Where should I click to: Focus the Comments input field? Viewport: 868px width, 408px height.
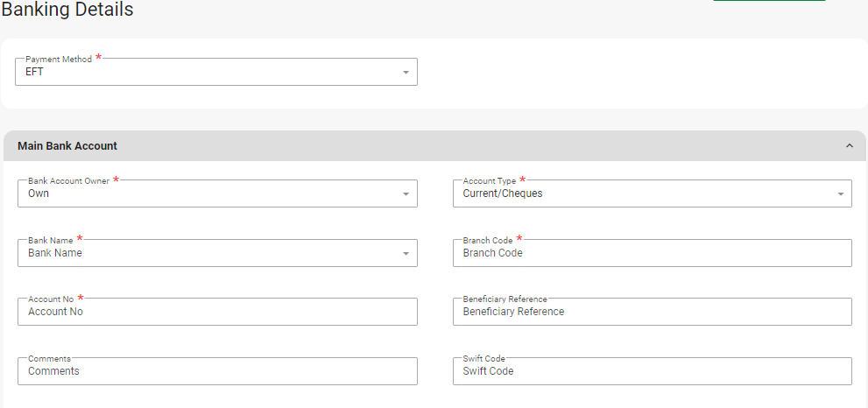(217, 371)
